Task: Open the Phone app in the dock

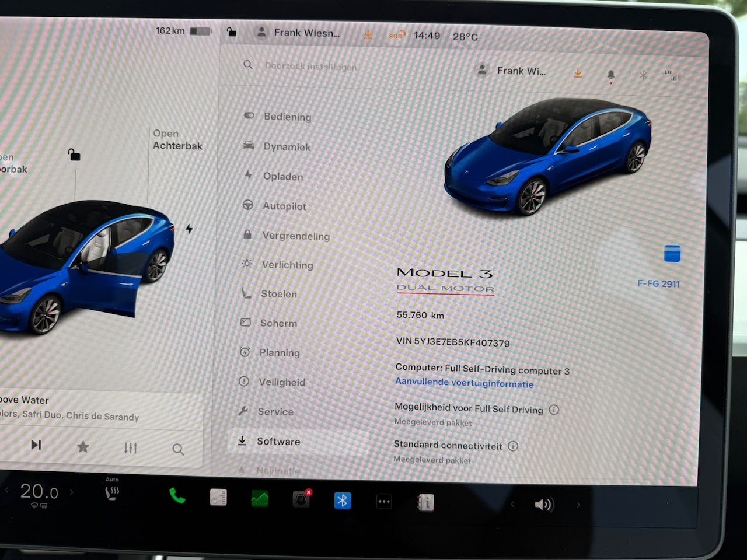Action: pos(177,496)
